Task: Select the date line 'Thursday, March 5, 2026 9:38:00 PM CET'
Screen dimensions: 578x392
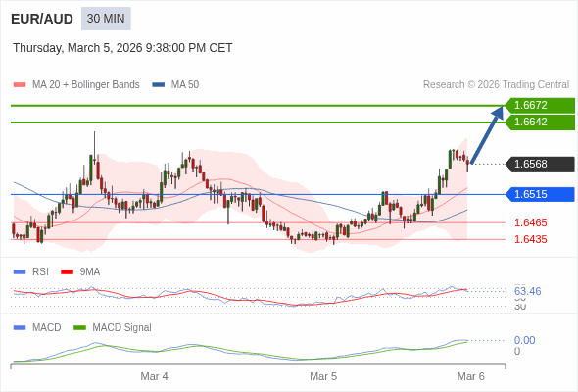Action: [122, 48]
